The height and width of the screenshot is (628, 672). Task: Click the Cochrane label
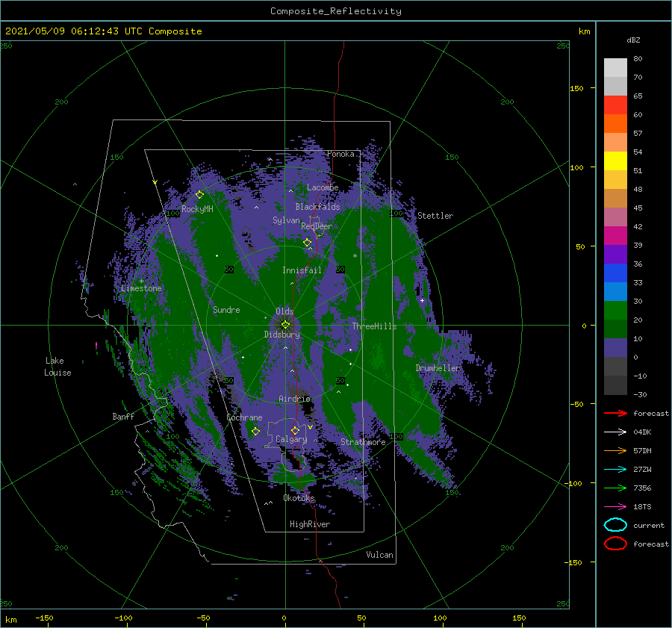click(x=244, y=417)
